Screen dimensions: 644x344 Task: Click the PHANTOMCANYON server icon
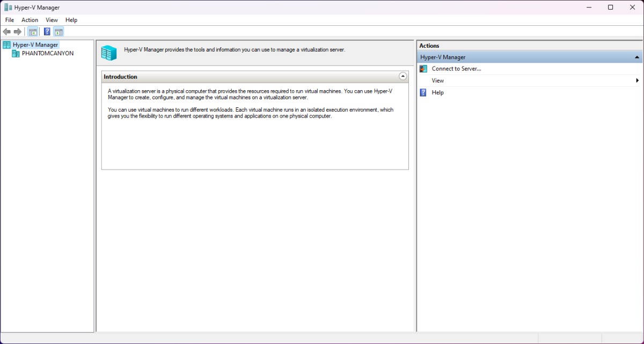pos(16,54)
